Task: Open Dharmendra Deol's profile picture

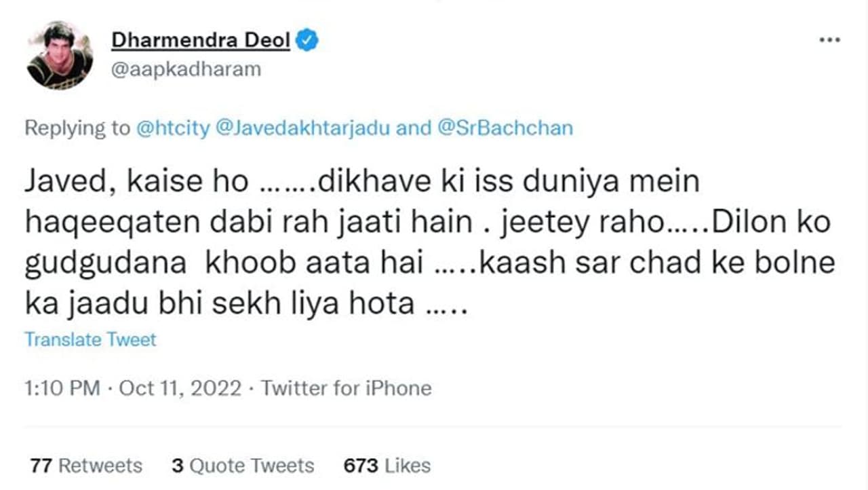Action: (60, 55)
